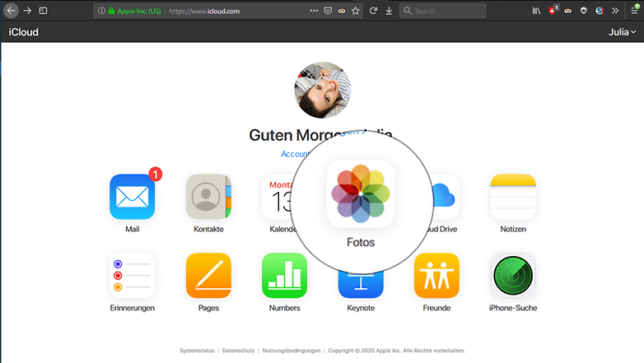Show more toolbar items chevron

[615, 11]
